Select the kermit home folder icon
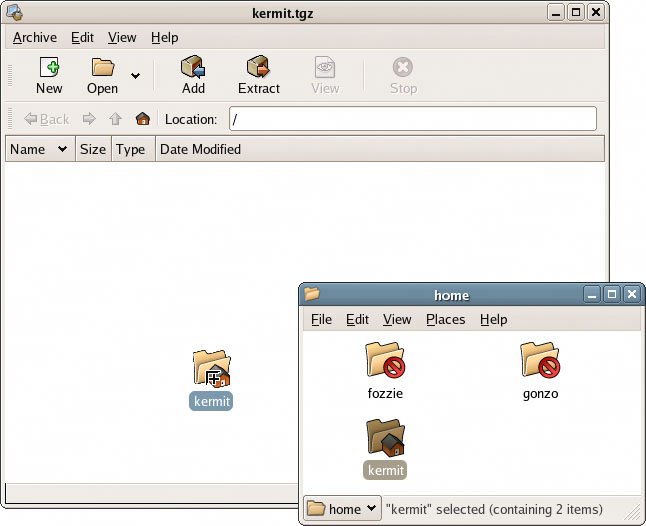 [x=385, y=438]
